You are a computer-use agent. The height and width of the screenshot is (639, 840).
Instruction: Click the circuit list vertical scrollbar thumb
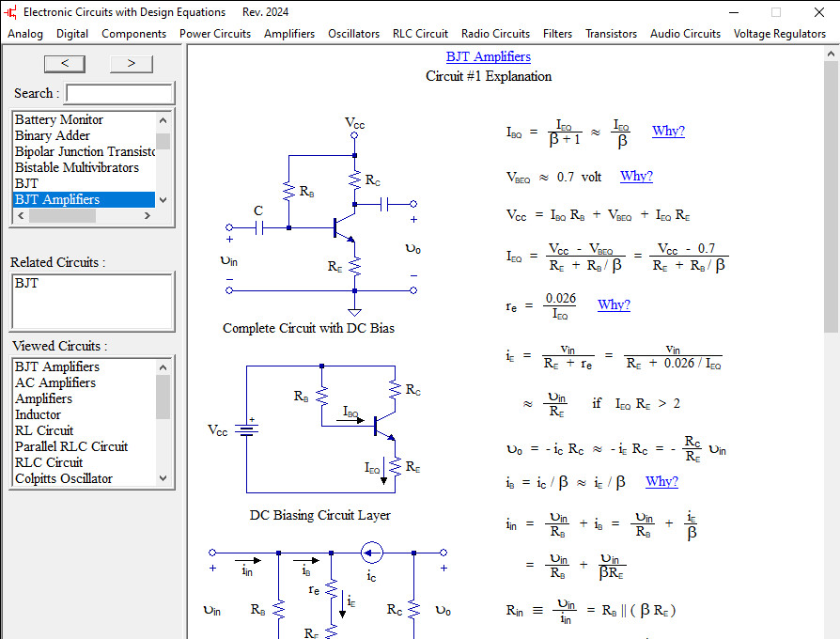[x=163, y=141]
